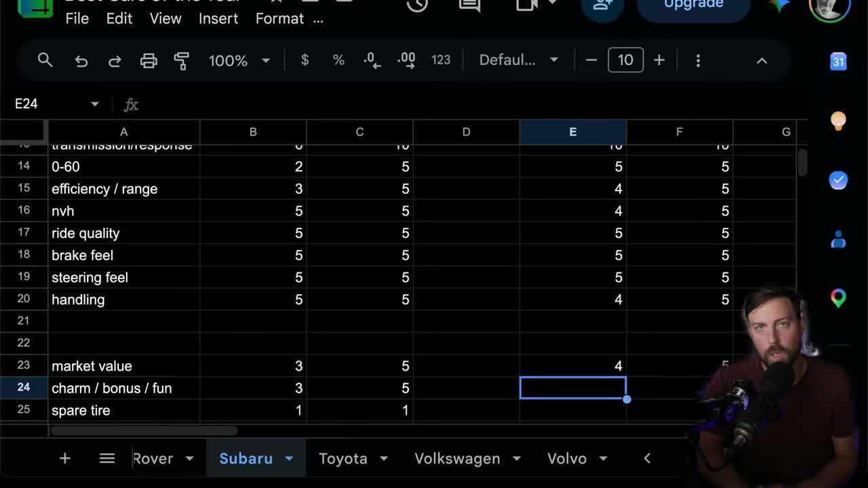Viewport: 868px width, 488px height.
Task: Redo the last action
Action: coord(115,61)
